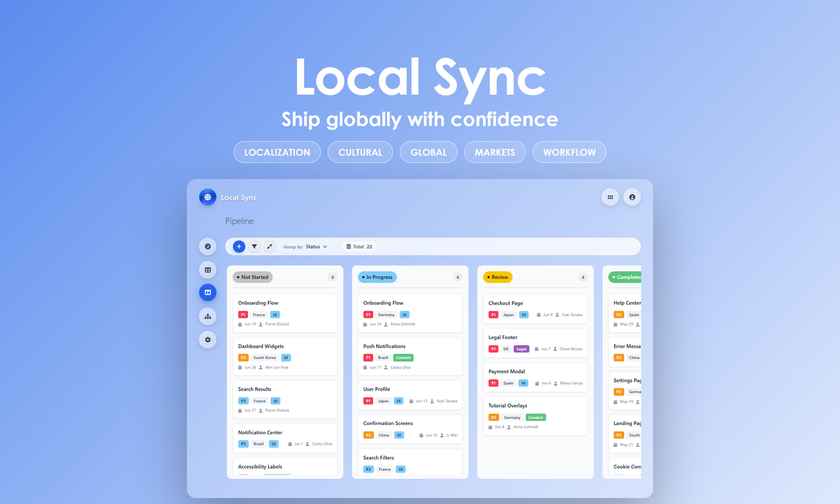
Task: Click the In Progress column count 6
Action: pyautogui.click(x=457, y=277)
